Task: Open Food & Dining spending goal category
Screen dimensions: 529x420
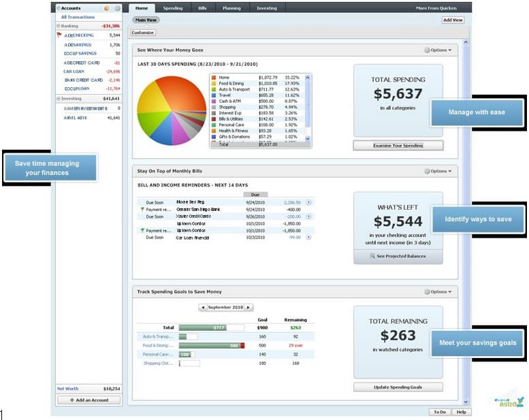Action: pyautogui.click(x=157, y=345)
